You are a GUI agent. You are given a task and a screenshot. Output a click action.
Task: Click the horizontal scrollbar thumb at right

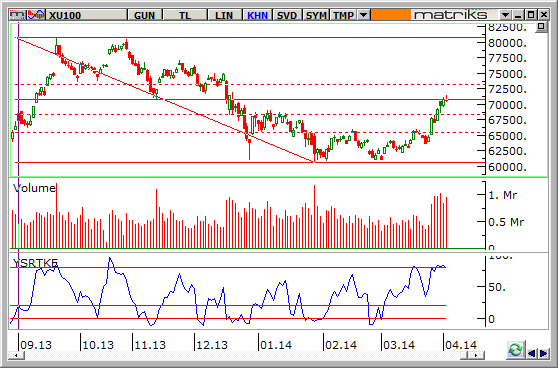[x=465, y=355]
